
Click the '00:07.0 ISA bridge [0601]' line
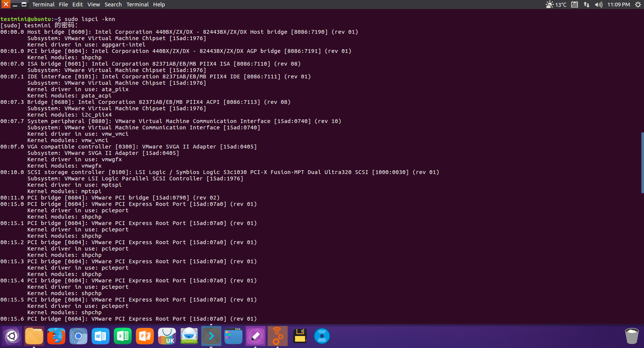coord(150,64)
